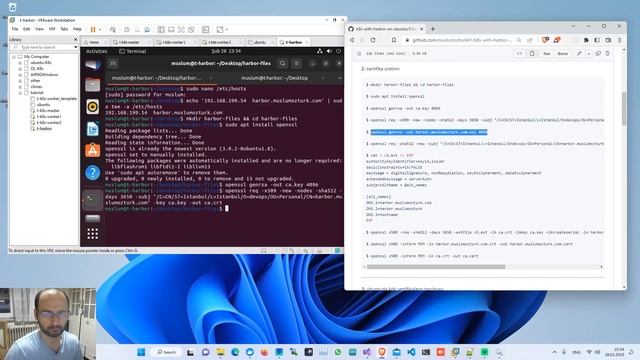Switch to the t-k8s-worker2 VM tab
Screen dimensions: 640x360
pos(219,42)
